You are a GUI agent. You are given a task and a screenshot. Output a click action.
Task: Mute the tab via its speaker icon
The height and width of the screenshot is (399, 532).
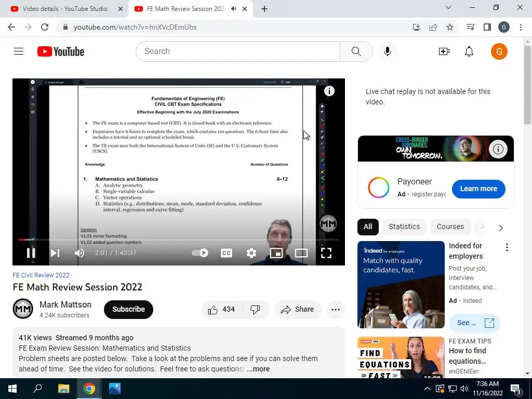[x=233, y=9]
